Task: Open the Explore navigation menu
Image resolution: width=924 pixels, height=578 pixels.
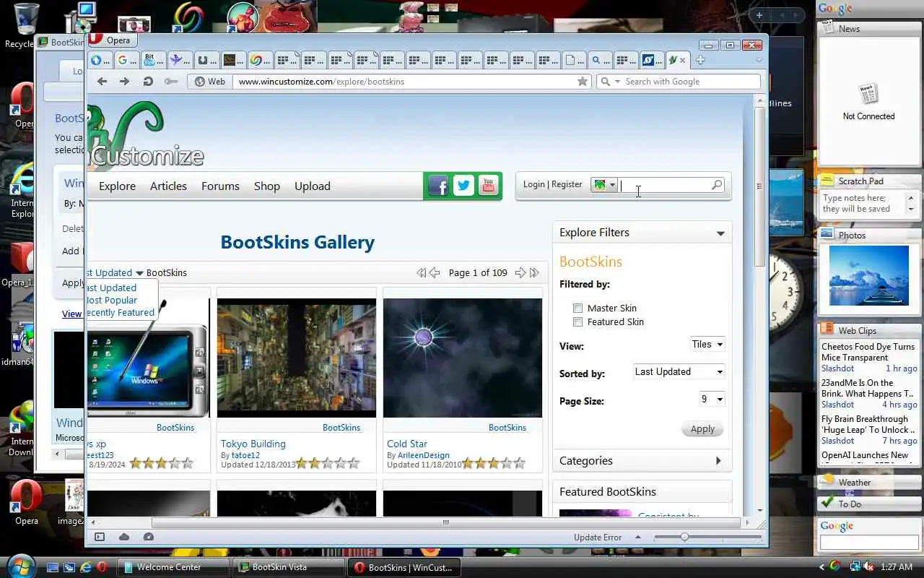Action: (x=117, y=186)
